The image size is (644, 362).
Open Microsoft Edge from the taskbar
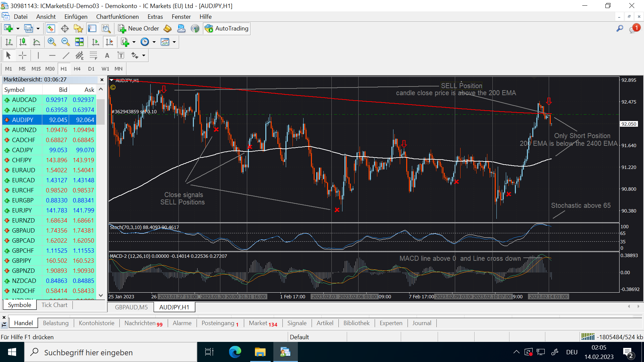point(235,352)
